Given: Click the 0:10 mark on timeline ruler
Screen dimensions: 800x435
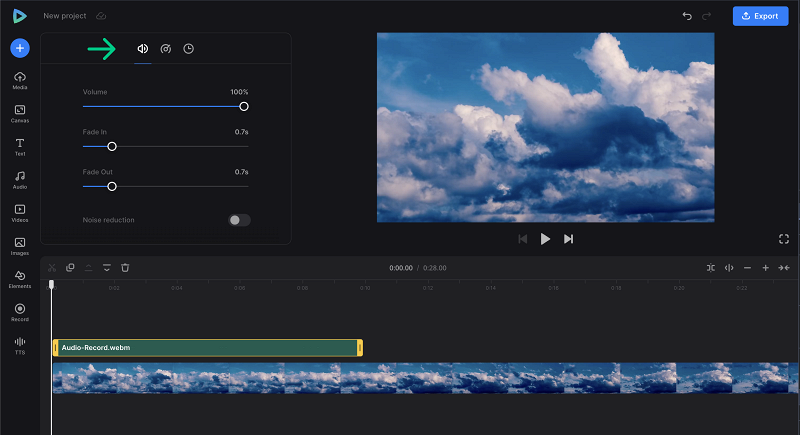Looking at the screenshot, I should click(x=365, y=288).
